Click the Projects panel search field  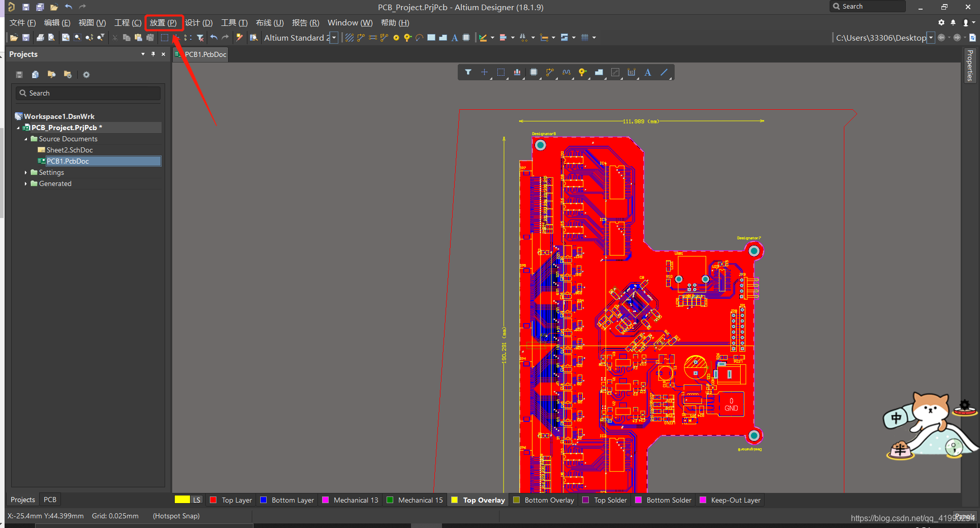point(88,93)
